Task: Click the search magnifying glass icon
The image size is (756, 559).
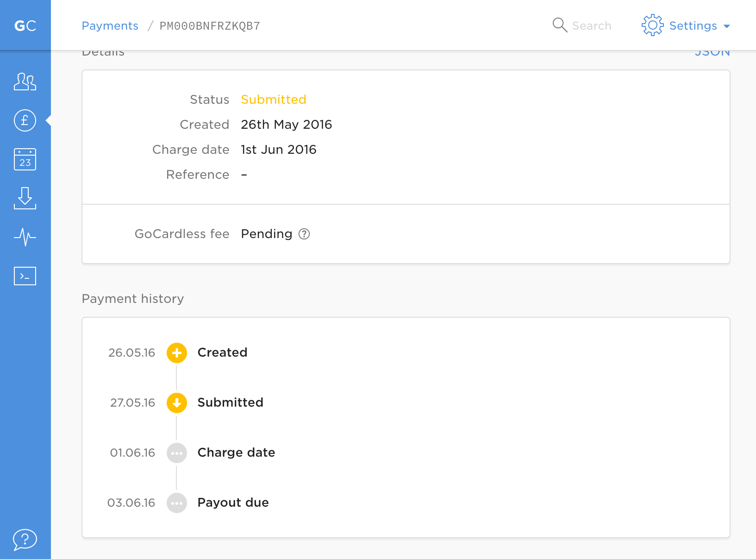Action: tap(560, 25)
